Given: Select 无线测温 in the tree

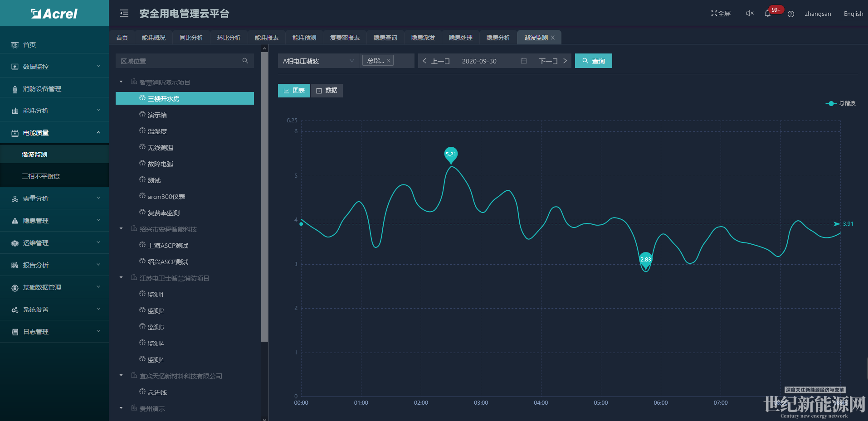Looking at the screenshot, I should pos(161,148).
